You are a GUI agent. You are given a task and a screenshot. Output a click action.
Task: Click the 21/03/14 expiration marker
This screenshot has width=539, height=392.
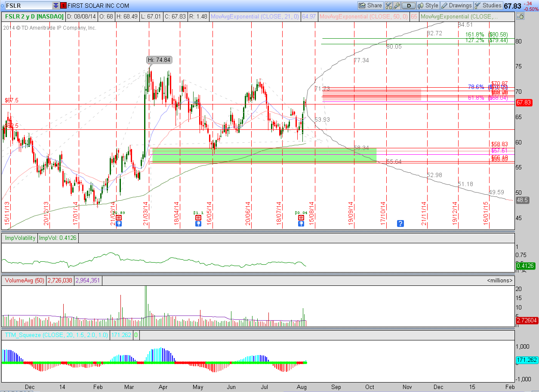click(x=146, y=214)
